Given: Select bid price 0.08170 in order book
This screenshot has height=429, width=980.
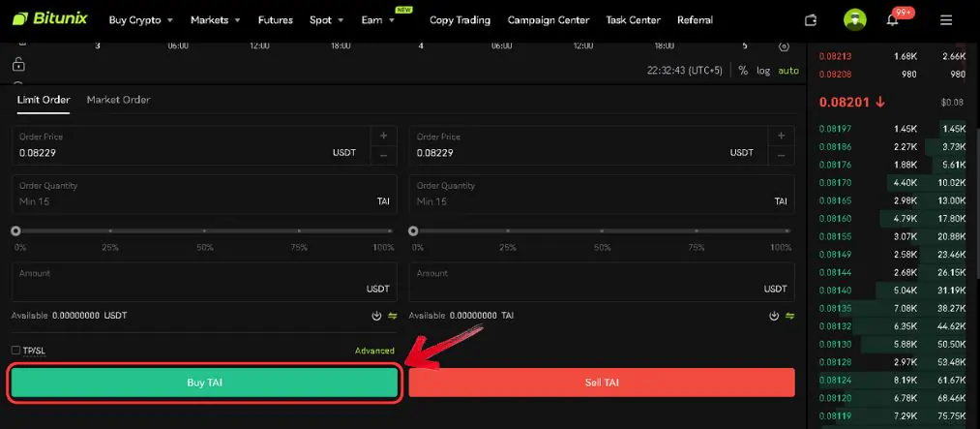Looking at the screenshot, I should [x=835, y=183].
